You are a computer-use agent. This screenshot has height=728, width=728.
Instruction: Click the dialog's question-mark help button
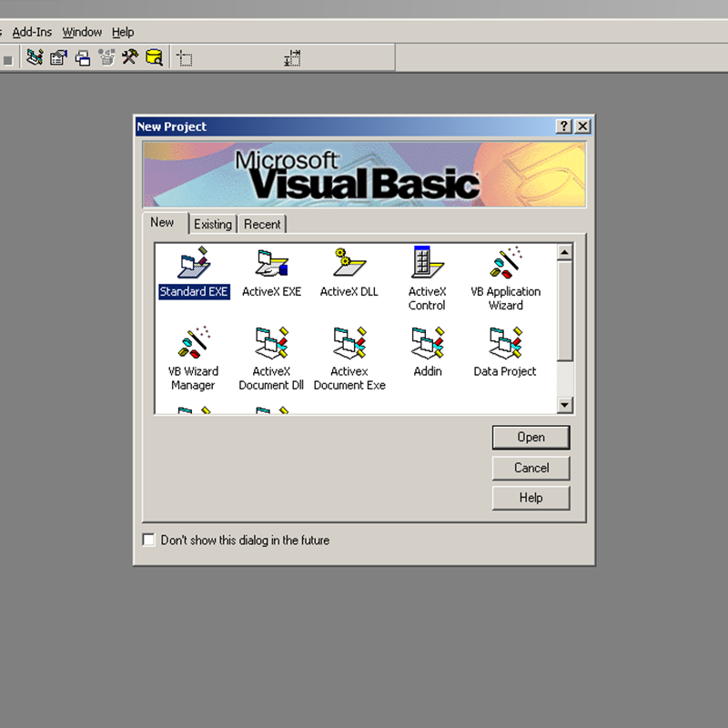pyautogui.click(x=563, y=126)
